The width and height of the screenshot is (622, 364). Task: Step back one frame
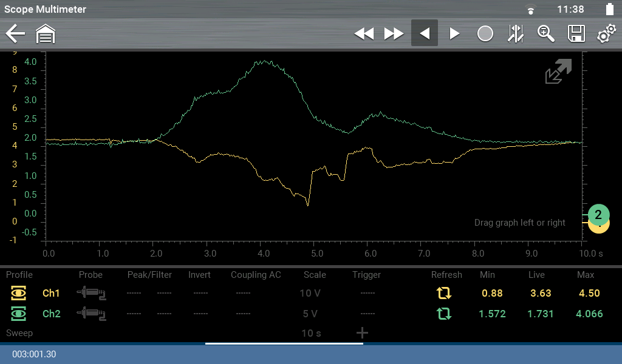click(425, 34)
